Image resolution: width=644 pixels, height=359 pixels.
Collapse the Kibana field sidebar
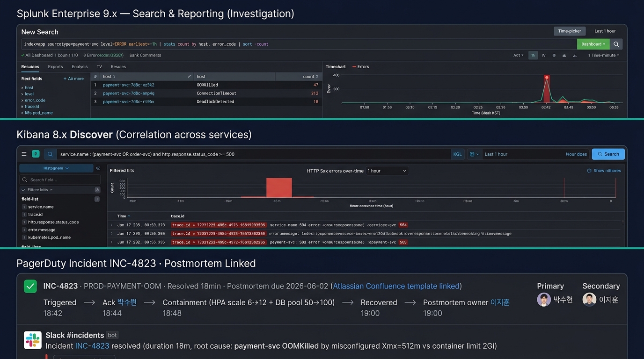[98, 168]
